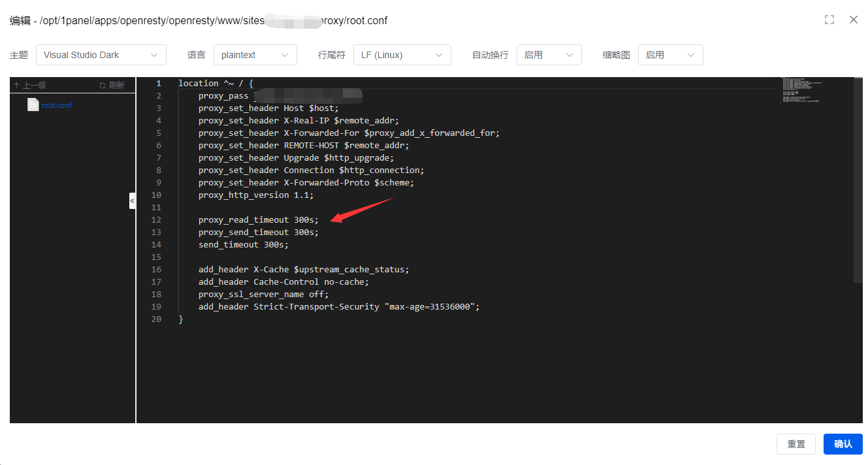Place cursor on proxy_read_timeout 300s line
868x465 pixels.
pos(259,220)
